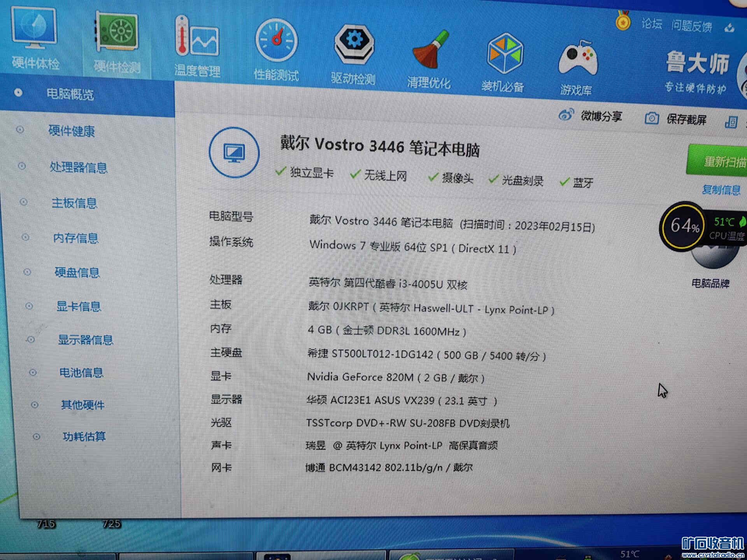Click the 微博分享 label
The height and width of the screenshot is (560, 747).
[601, 116]
